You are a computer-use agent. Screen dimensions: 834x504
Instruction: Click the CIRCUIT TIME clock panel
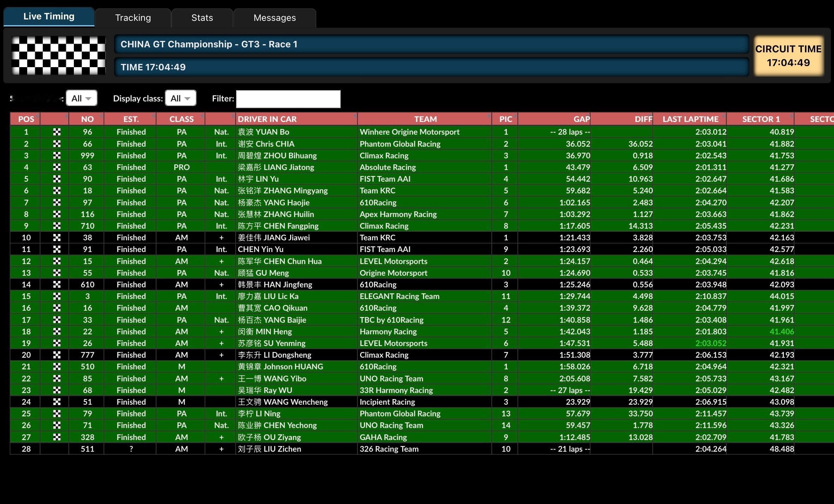[788, 56]
